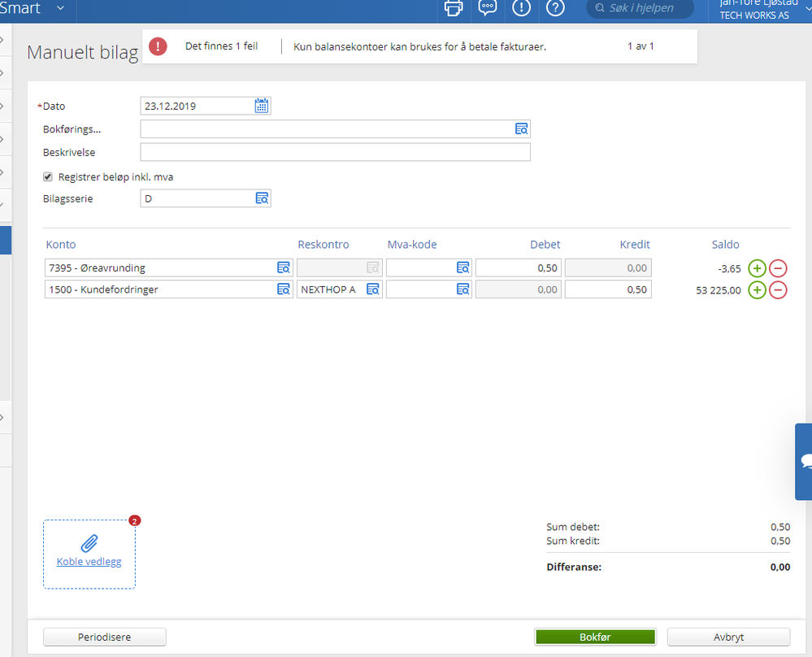The width and height of the screenshot is (812, 657).
Task: Click the Mva-kode column header
Action: [x=412, y=245]
